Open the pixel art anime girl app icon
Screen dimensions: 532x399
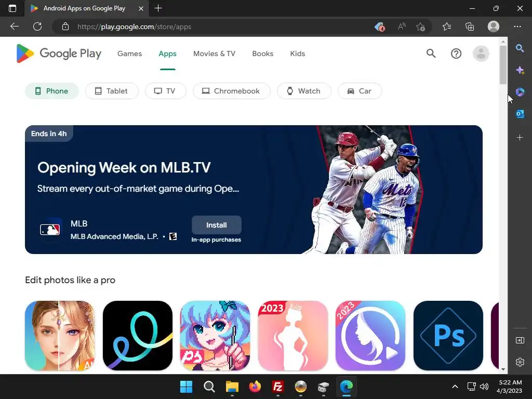215,336
